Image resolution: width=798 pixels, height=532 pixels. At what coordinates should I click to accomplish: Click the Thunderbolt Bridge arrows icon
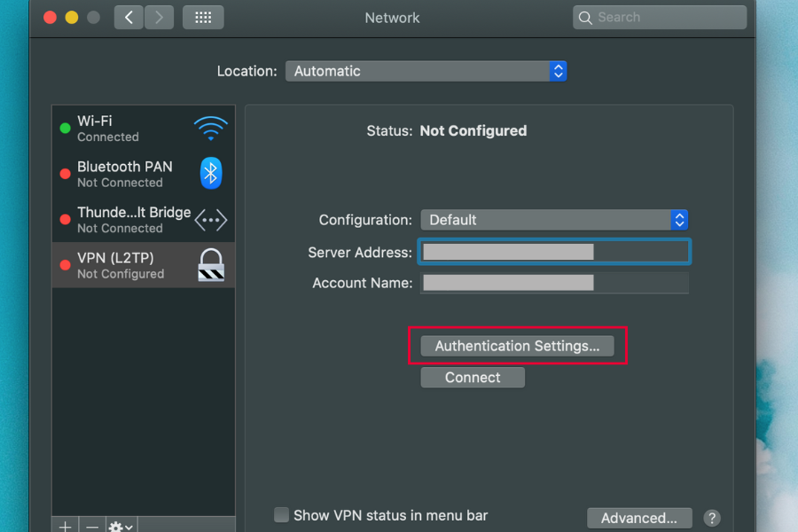(210, 220)
